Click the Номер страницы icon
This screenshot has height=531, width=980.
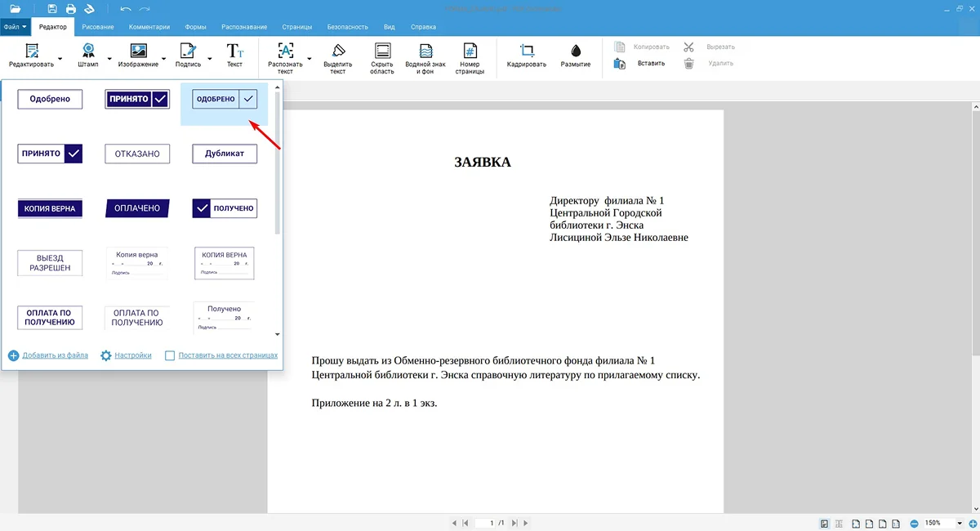click(470, 51)
